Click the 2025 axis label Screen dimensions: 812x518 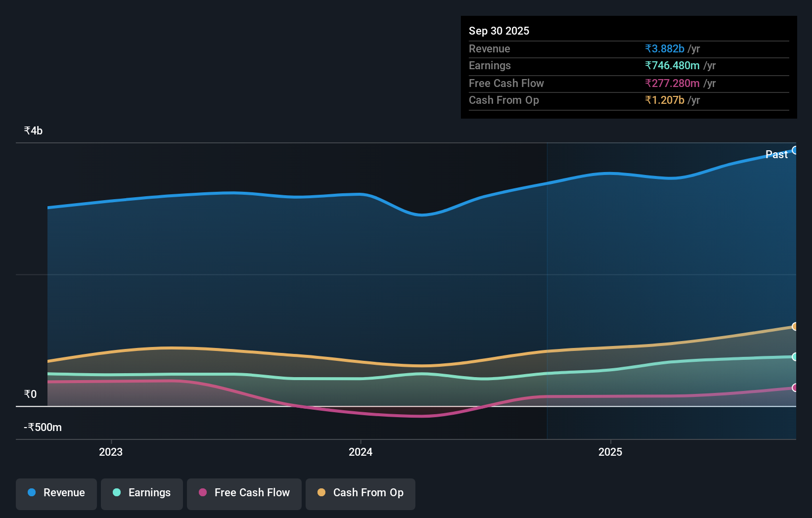click(x=610, y=452)
